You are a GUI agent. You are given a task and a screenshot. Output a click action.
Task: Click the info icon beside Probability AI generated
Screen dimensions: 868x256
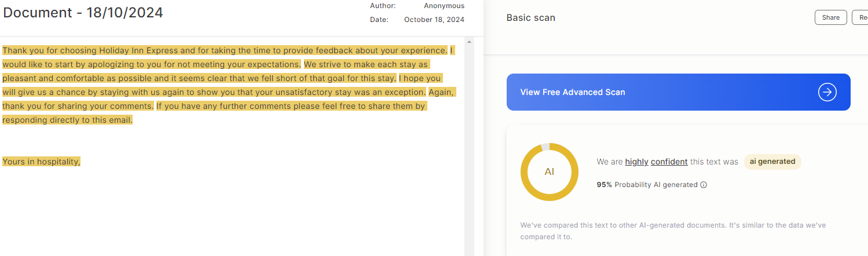[704, 185]
